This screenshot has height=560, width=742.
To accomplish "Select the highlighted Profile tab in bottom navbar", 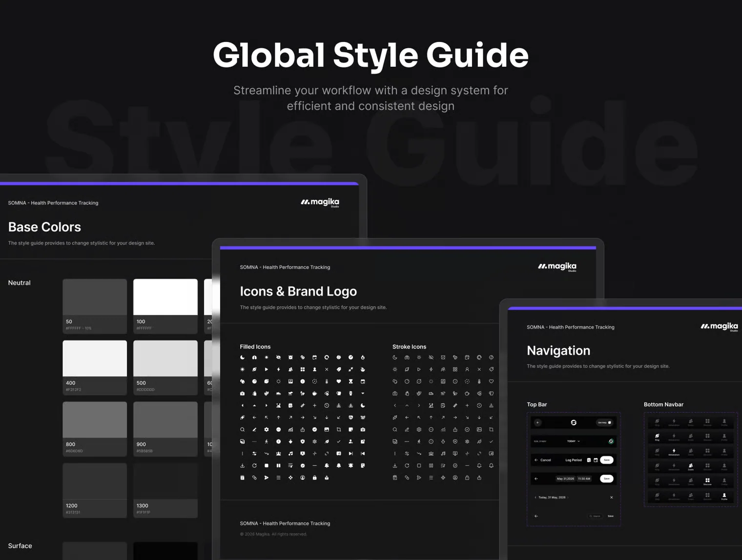I will [x=724, y=497].
